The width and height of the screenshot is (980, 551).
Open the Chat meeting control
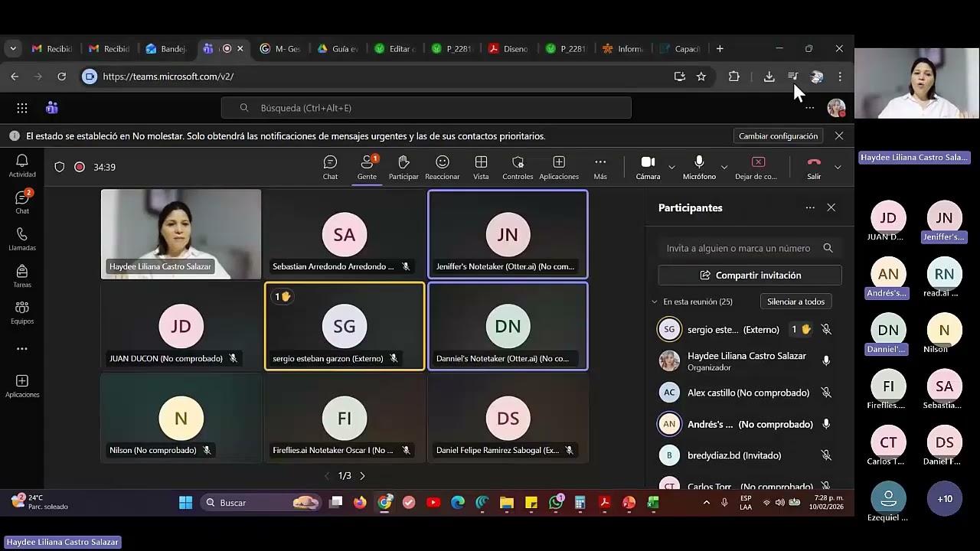[330, 168]
